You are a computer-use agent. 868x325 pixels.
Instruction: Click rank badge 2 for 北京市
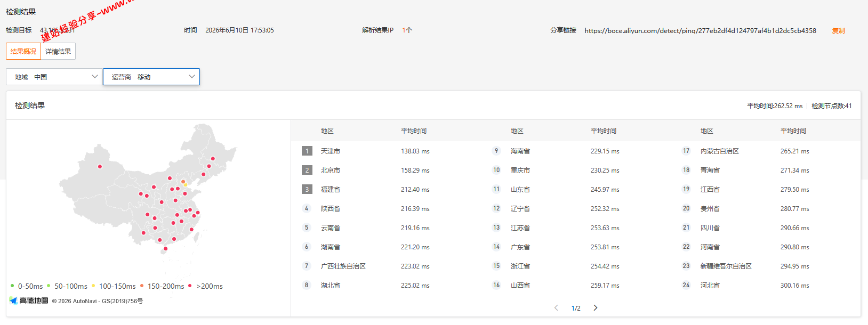tap(307, 170)
